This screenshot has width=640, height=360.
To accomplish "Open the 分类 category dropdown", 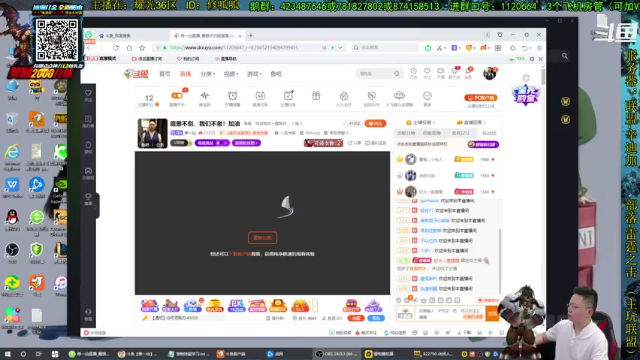I will 207,74.
